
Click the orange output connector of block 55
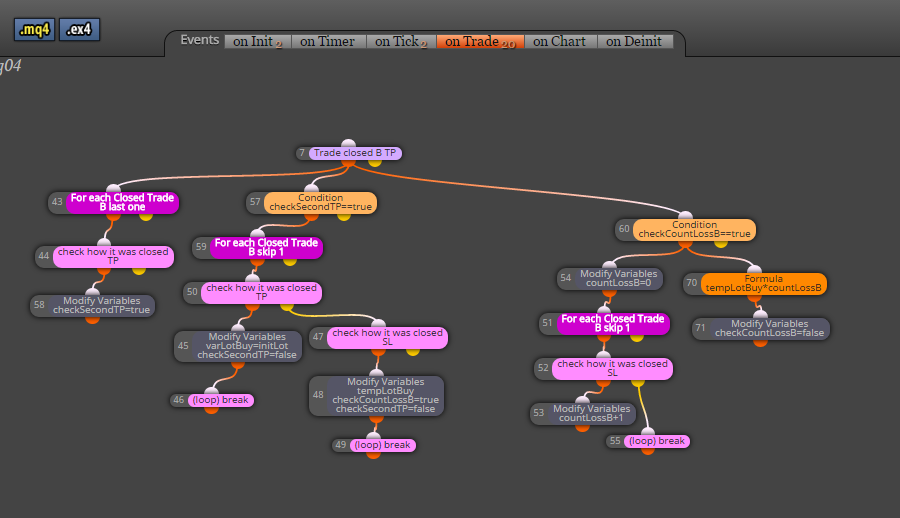pyautogui.click(x=648, y=451)
